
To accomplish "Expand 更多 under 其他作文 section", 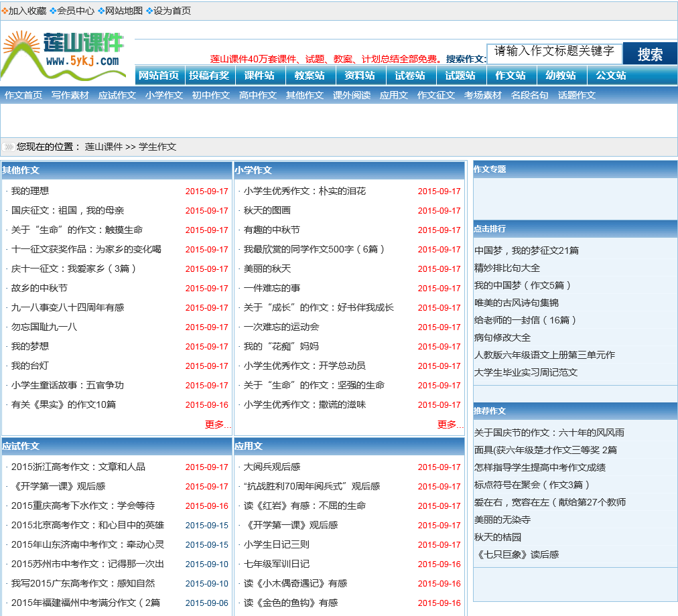I will [x=218, y=425].
